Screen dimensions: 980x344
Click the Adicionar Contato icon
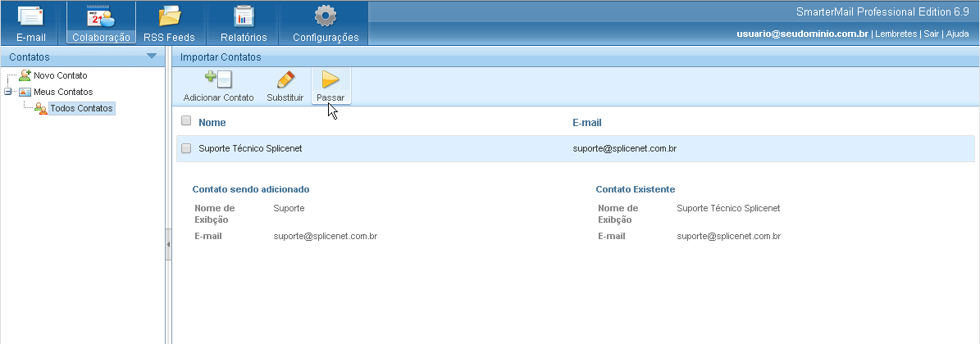[218, 79]
